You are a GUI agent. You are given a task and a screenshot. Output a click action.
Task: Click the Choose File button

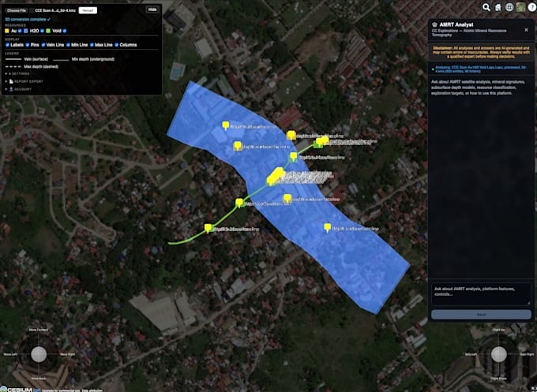(x=17, y=10)
